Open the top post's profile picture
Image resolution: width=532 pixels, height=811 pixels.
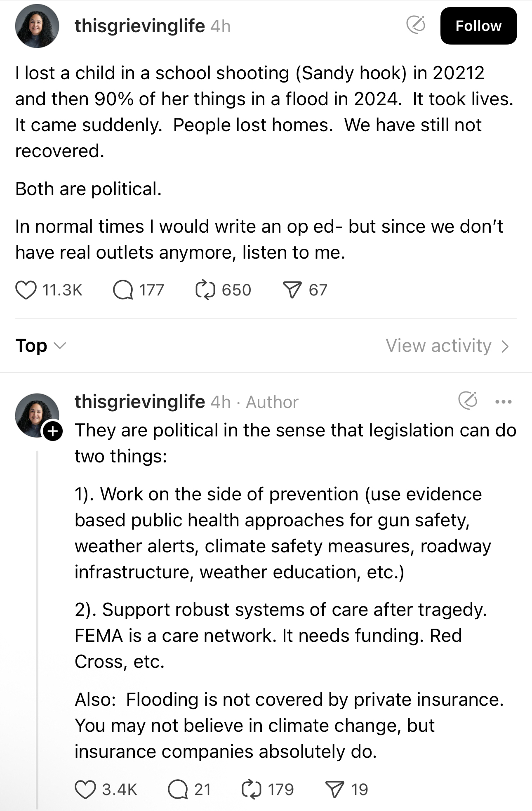[x=37, y=26]
